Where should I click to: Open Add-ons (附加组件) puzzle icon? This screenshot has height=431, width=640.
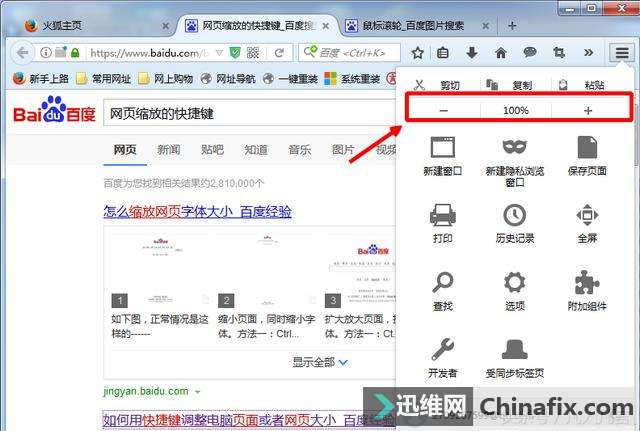tap(587, 283)
